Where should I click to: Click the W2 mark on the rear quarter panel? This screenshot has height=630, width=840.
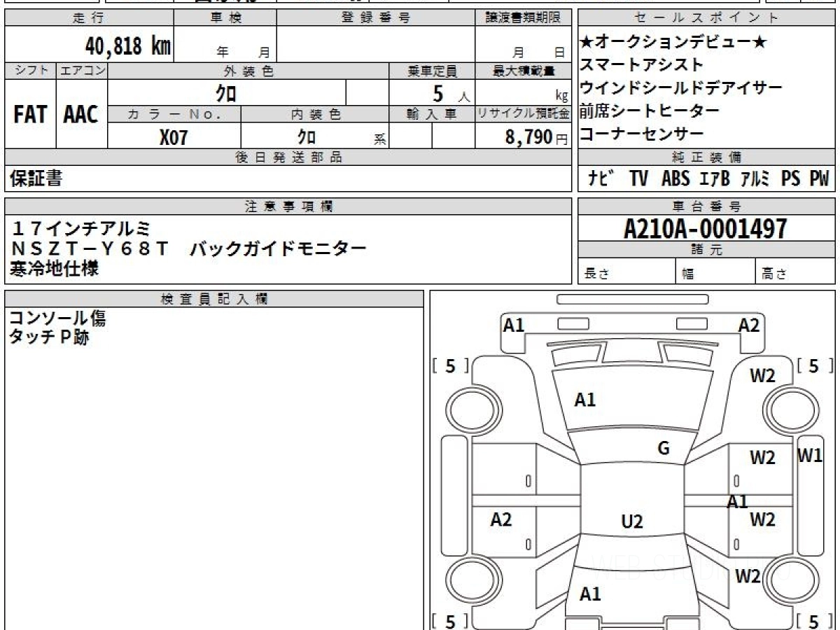748,576
